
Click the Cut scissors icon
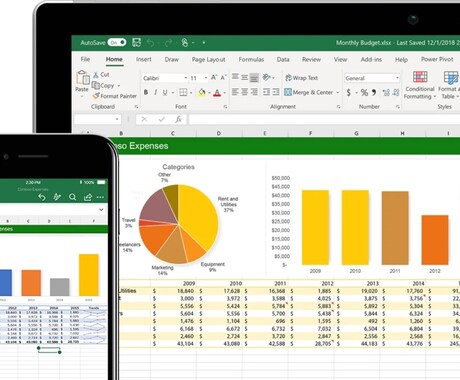96,75
